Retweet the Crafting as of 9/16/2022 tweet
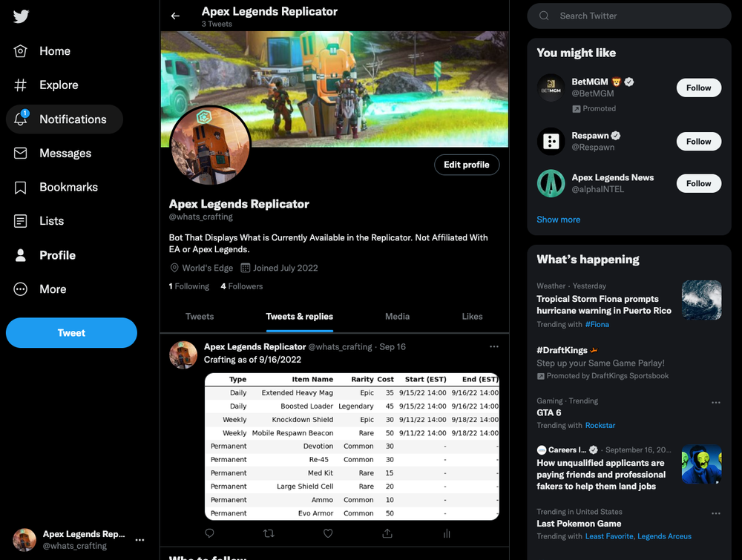This screenshot has height=560, width=742. [269, 533]
